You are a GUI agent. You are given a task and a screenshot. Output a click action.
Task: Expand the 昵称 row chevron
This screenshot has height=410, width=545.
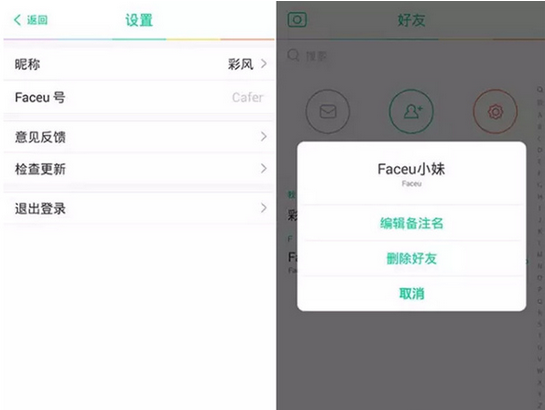(x=264, y=64)
